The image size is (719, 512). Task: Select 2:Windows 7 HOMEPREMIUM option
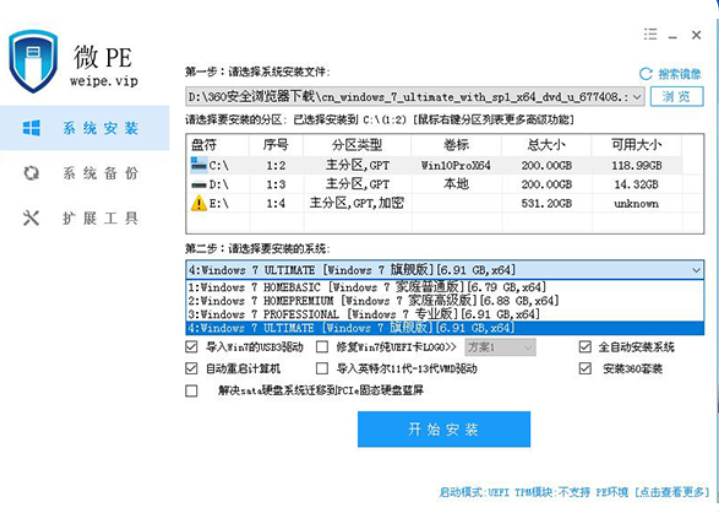444,301
